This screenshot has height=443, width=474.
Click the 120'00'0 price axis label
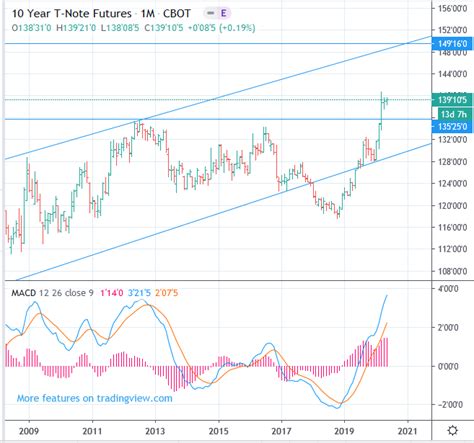tap(452, 205)
